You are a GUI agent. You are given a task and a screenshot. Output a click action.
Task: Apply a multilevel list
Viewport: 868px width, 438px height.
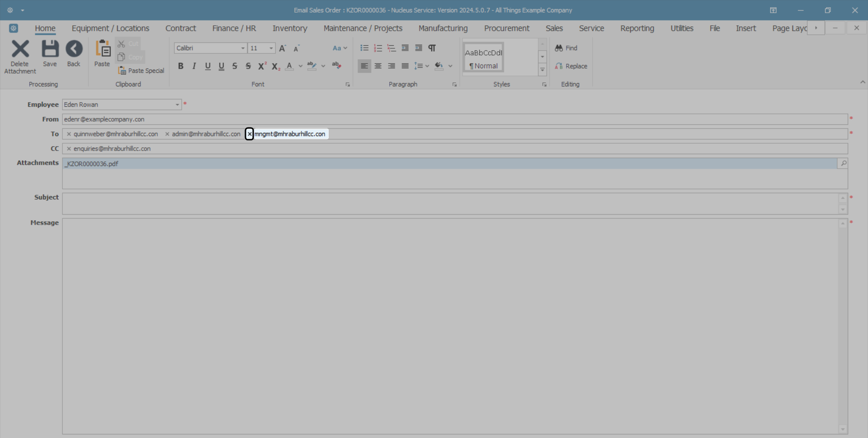[x=392, y=48]
